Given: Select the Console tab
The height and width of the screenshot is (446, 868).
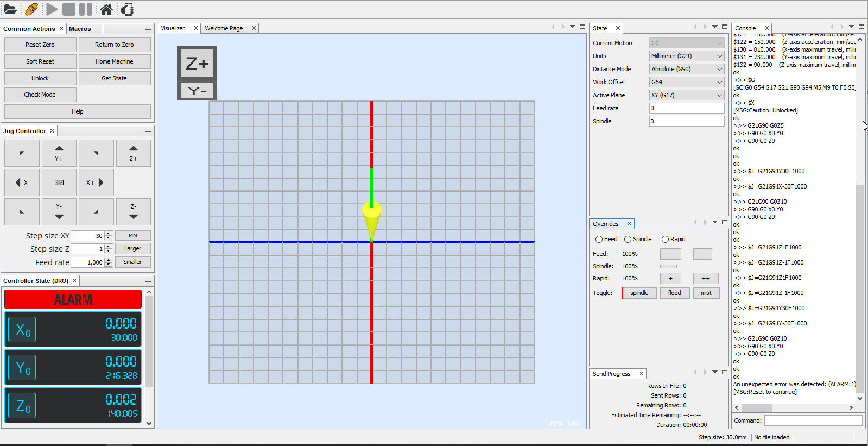Looking at the screenshot, I should (x=745, y=28).
